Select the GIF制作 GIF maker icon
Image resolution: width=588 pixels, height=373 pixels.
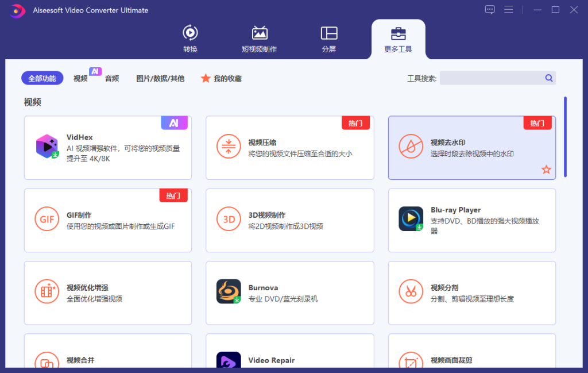(x=47, y=219)
